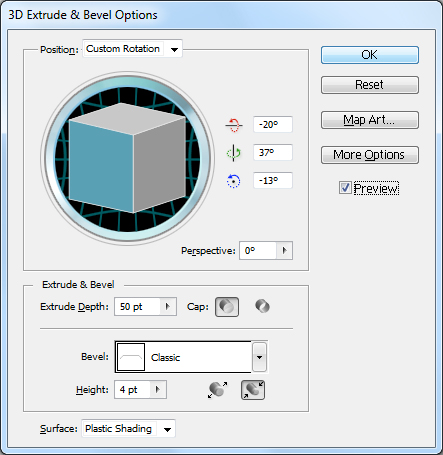
Task: Open the Perspective slider arrow
Action: point(284,250)
